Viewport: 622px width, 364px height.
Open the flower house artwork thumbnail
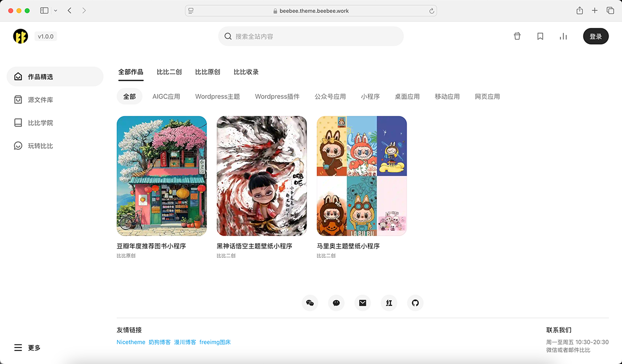[162, 176]
